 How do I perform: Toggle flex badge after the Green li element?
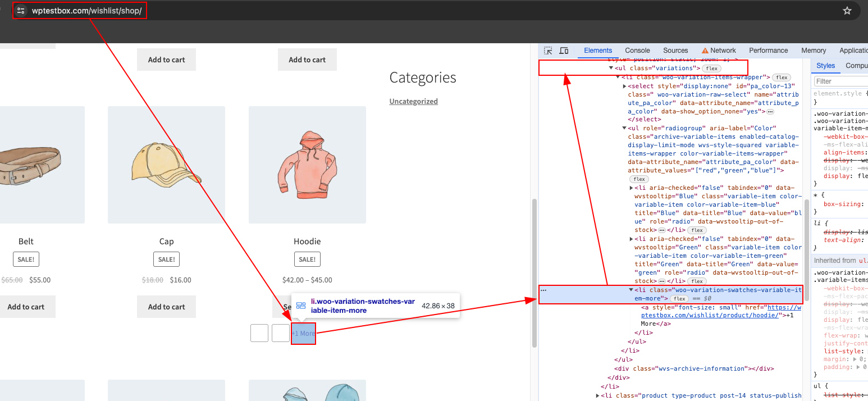click(x=697, y=281)
